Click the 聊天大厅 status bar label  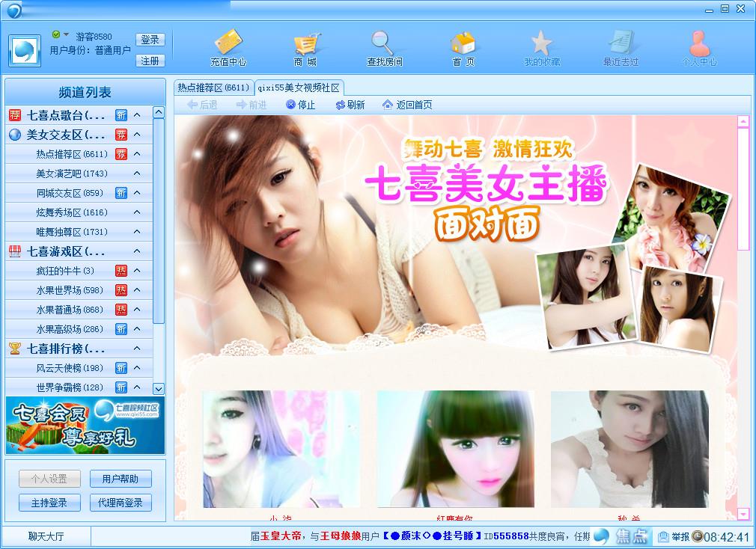tap(46, 536)
